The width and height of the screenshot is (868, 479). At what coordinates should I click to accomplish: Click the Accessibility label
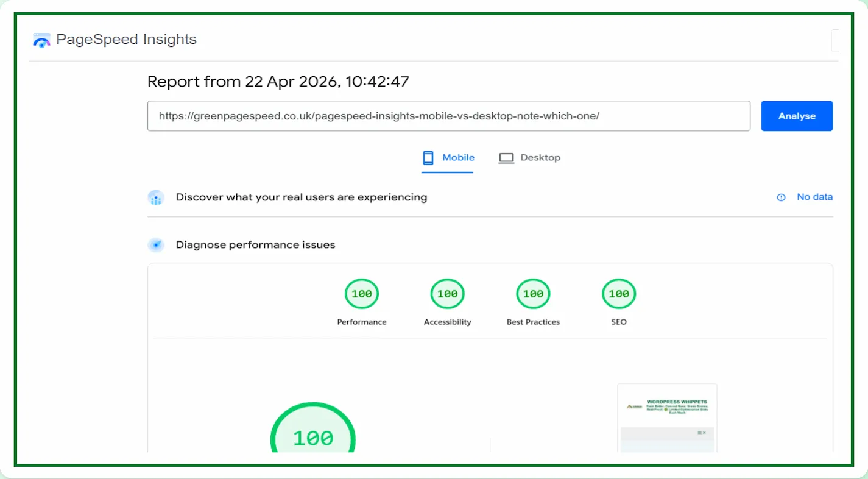pyautogui.click(x=448, y=322)
